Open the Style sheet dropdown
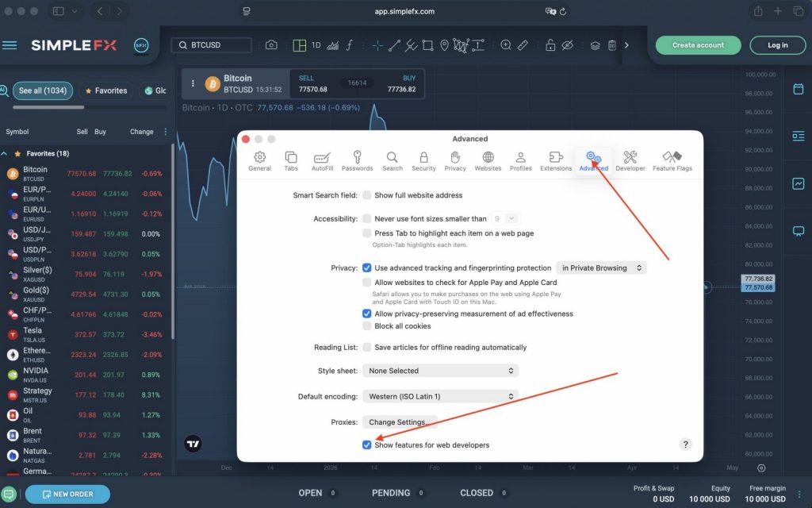Viewport: 812px width, 508px height. tap(440, 371)
